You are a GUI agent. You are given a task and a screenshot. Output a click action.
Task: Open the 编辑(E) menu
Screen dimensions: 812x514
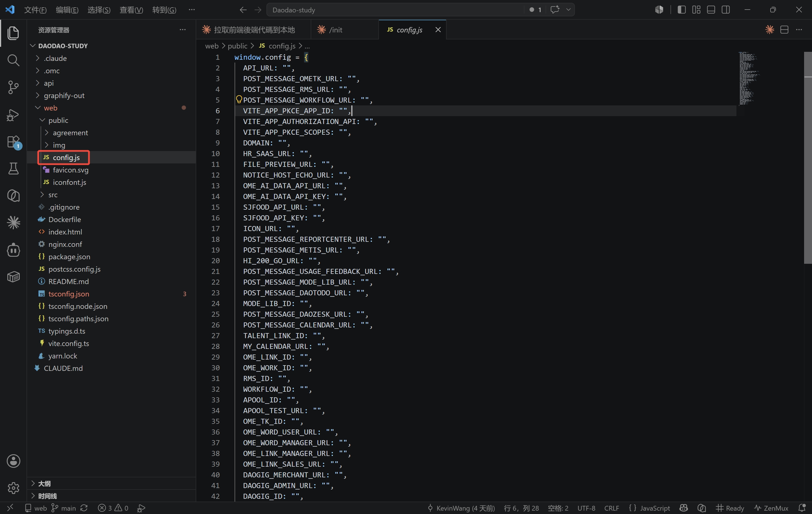pyautogui.click(x=67, y=10)
